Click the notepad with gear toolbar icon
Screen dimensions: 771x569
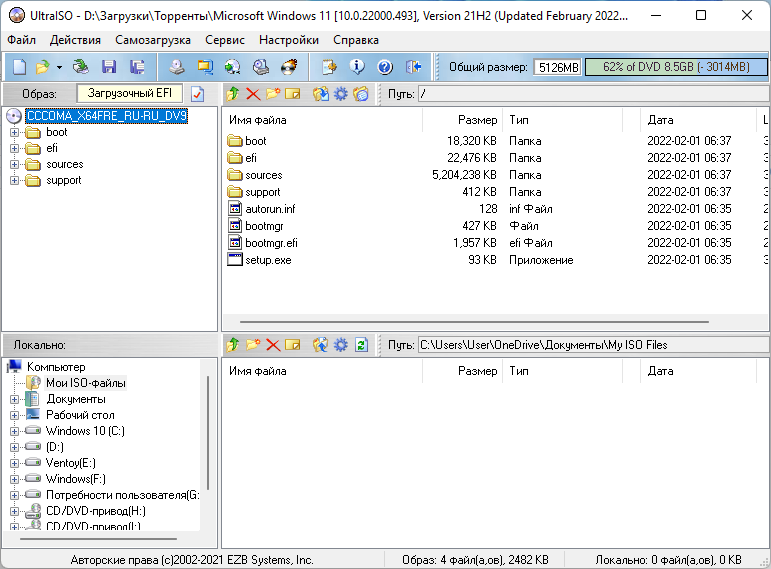pyautogui.click(x=329, y=67)
